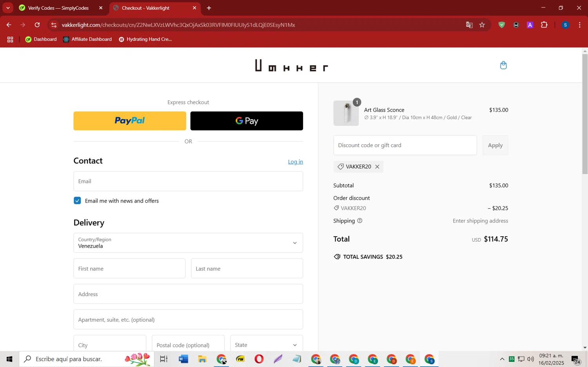Screen dimensions: 588x367
Task: Go back to previous browser page
Action: point(9,25)
